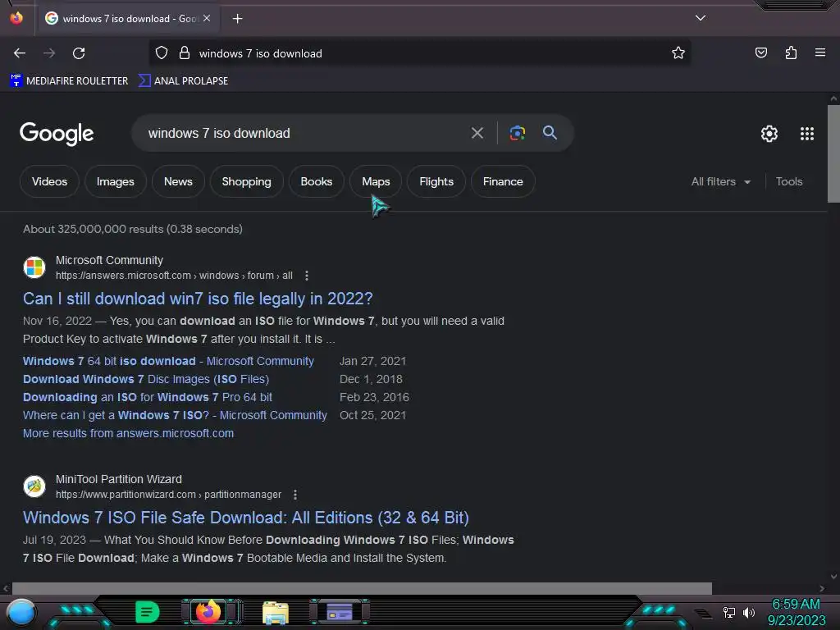
Task: Open more options for Microsoft Community result
Action: tap(307, 276)
